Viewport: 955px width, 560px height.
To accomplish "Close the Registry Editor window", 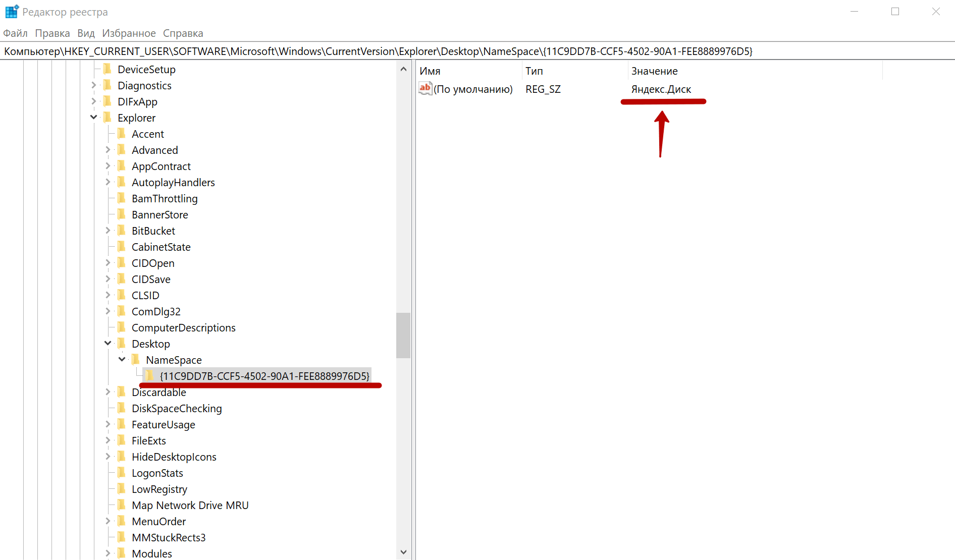I will coord(936,11).
